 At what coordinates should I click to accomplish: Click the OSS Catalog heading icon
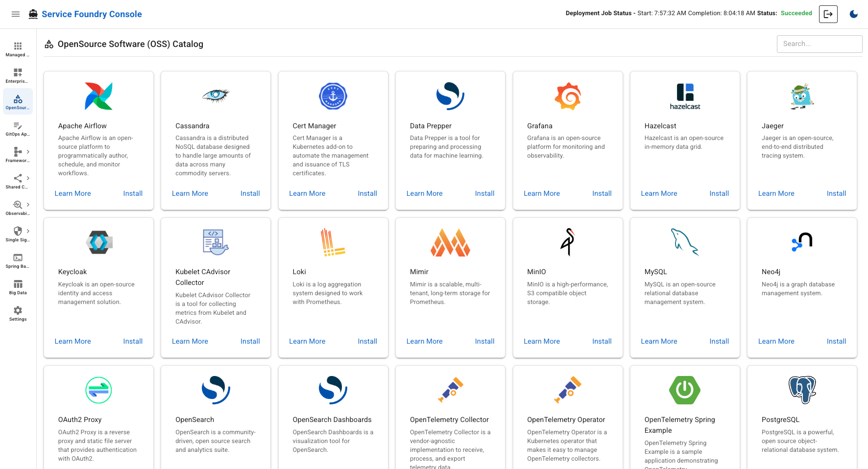click(x=49, y=44)
